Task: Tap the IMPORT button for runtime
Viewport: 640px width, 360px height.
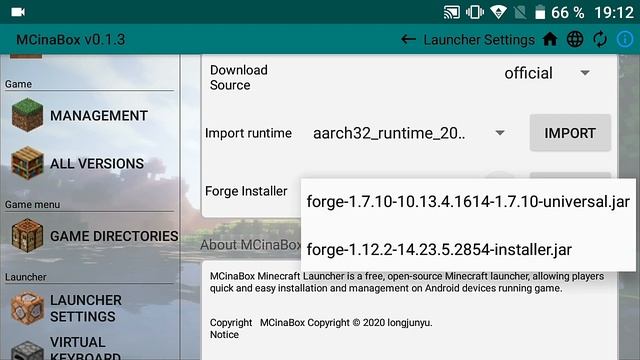Action: coord(570,133)
